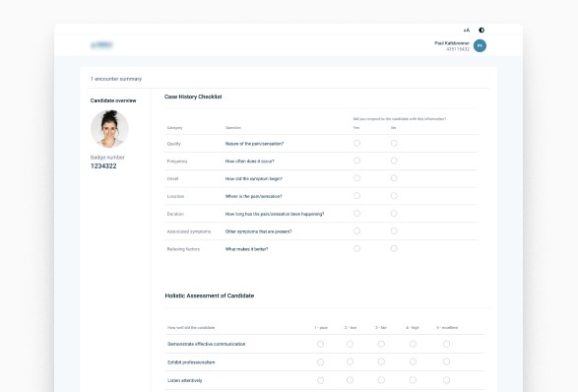Rate effective communication as 1 - poor
The image size is (578, 392).
pyautogui.click(x=321, y=344)
